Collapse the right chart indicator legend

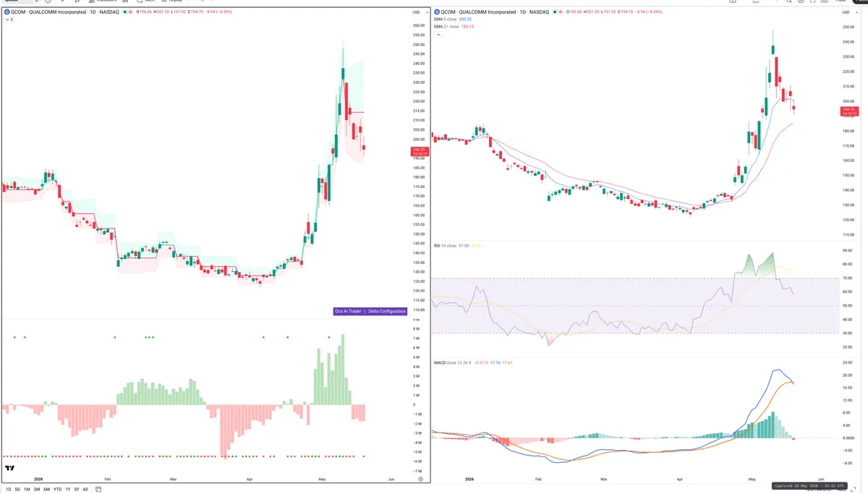(438, 35)
